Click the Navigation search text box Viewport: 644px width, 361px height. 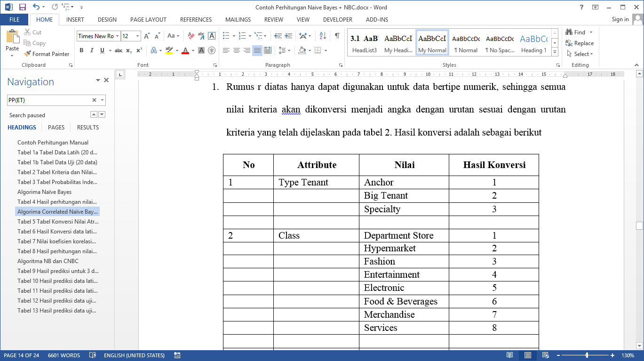point(49,100)
